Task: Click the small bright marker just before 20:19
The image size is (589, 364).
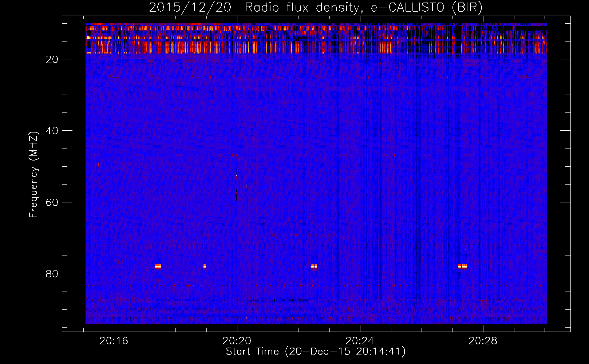Action: pyautogui.click(x=205, y=266)
